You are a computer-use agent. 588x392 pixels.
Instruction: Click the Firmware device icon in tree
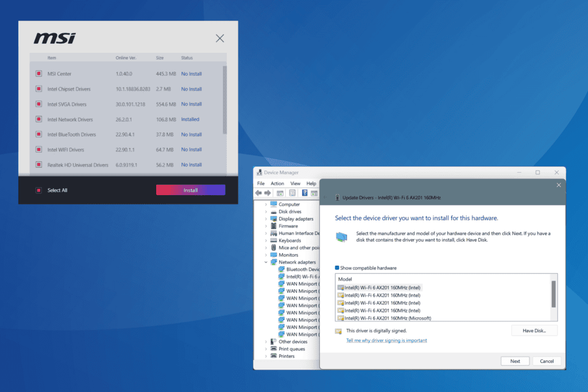click(274, 226)
